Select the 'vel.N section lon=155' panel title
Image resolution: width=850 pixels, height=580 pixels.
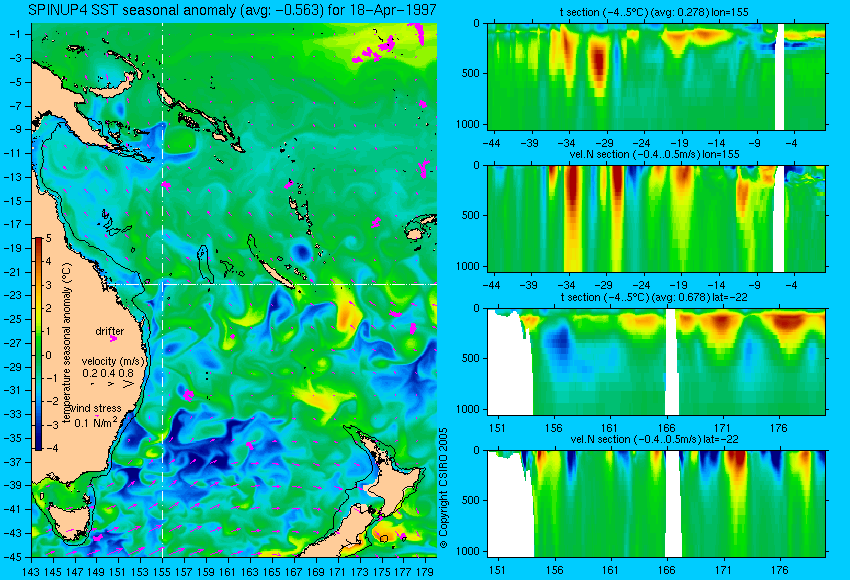click(654, 154)
